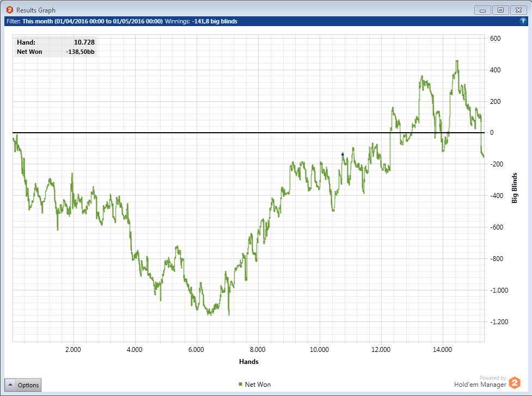Click the -200 big blinds axis label
The width and height of the screenshot is (532, 396).
click(x=497, y=164)
